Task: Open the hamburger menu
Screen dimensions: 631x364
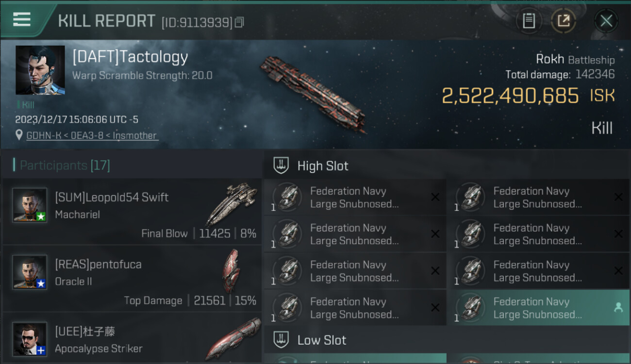Action: coord(22,19)
